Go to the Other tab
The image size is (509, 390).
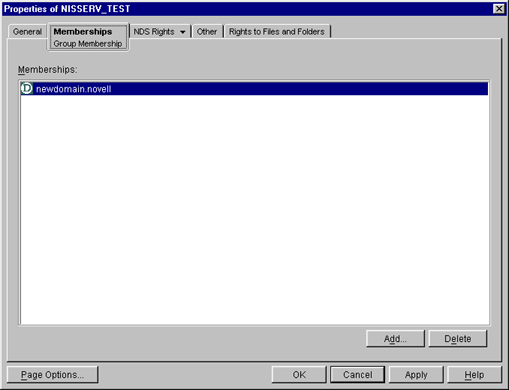pos(207,32)
